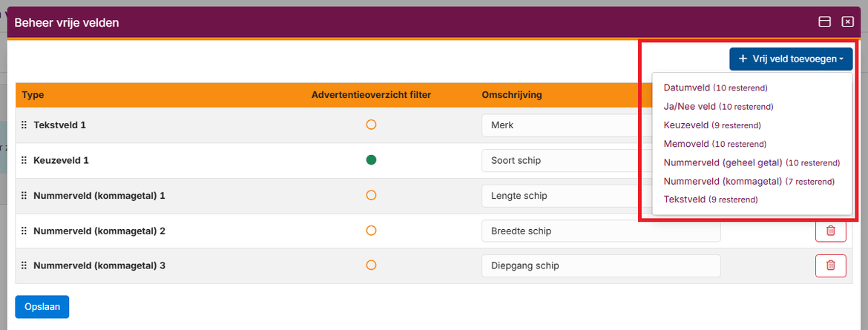
Task: Click drag handle for Nummerveld (kommagetal) 2
Action: click(x=24, y=231)
